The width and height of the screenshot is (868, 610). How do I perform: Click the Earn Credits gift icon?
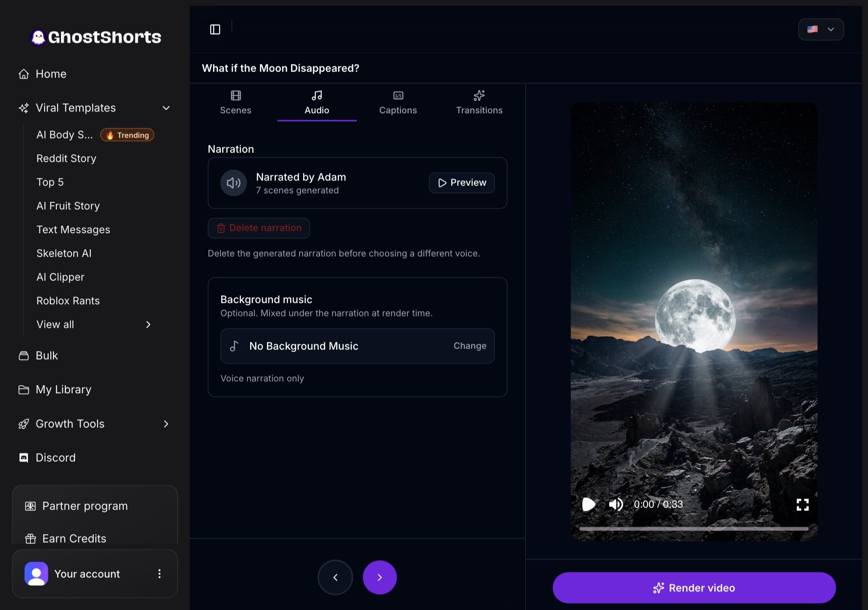tap(31, 538)
